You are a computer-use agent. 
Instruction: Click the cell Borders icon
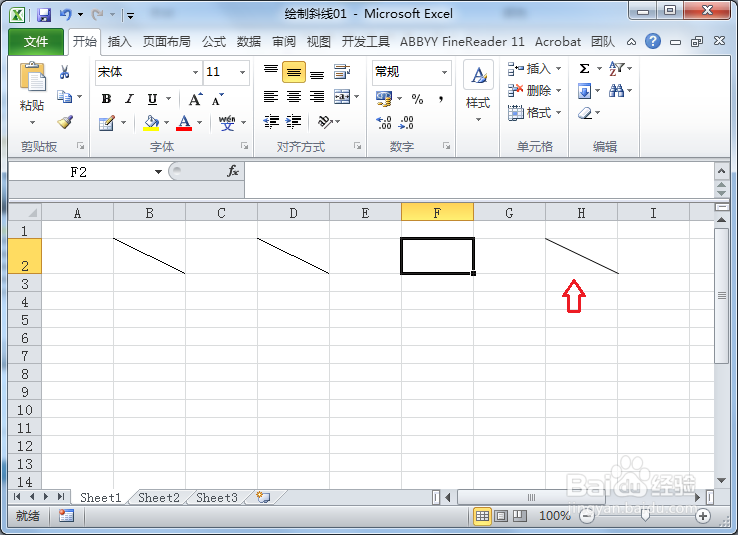click(x=107, y=123)
